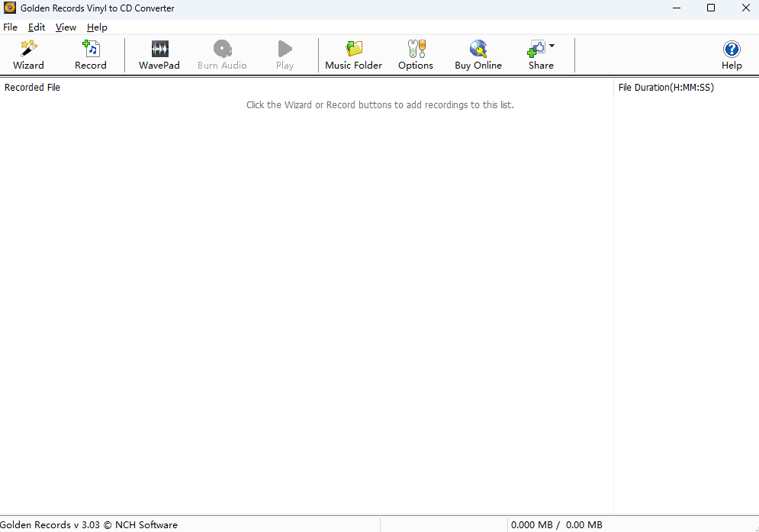
Task: Click the Share thumbs-up icon
Action: pyautogui.click(x=536, y=49)
